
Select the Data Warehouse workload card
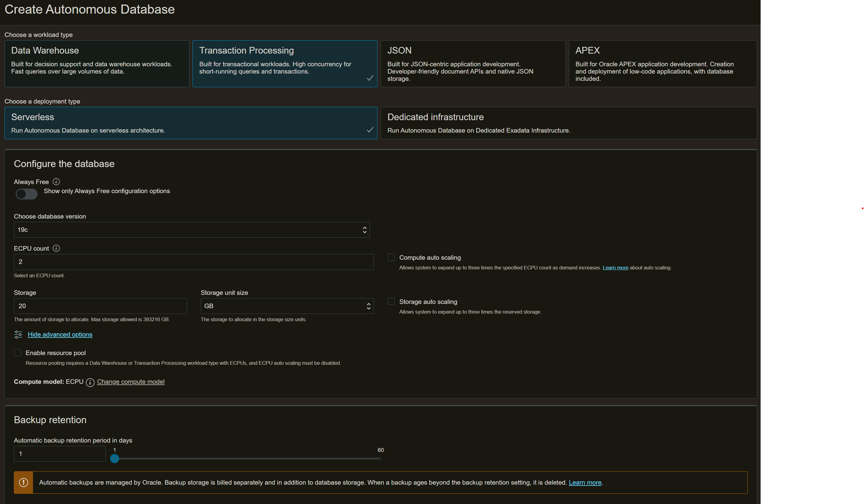click(x=97, y=64)
